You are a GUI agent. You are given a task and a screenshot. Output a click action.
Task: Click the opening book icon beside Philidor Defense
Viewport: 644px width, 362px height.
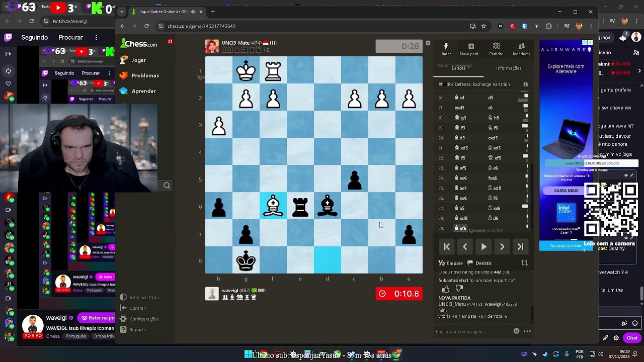tap(525, 84)
